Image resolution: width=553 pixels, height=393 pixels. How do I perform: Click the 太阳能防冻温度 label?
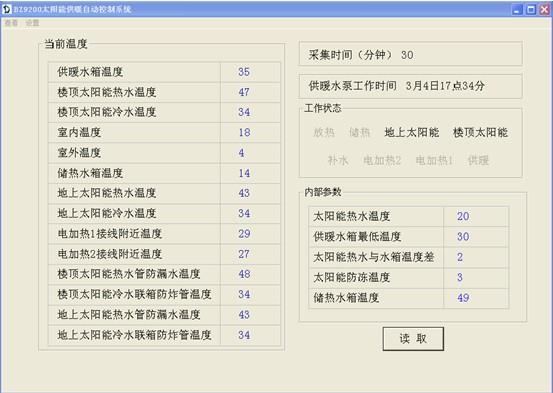point(352,277)
